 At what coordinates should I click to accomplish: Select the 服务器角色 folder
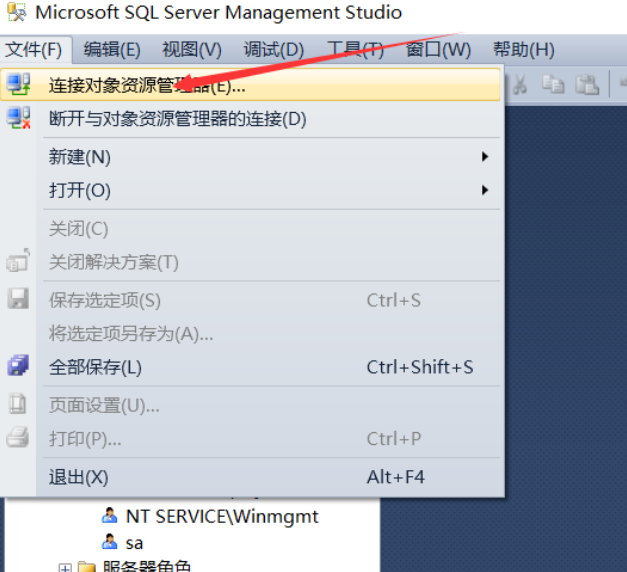(146, 566)
